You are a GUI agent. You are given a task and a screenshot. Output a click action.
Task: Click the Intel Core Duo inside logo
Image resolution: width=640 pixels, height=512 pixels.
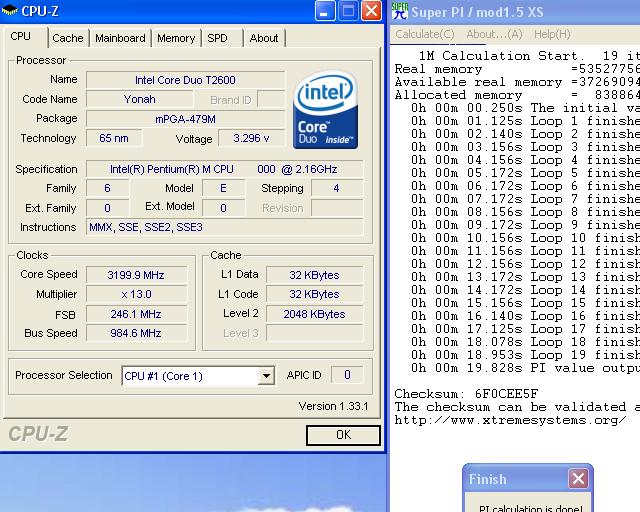325,110
